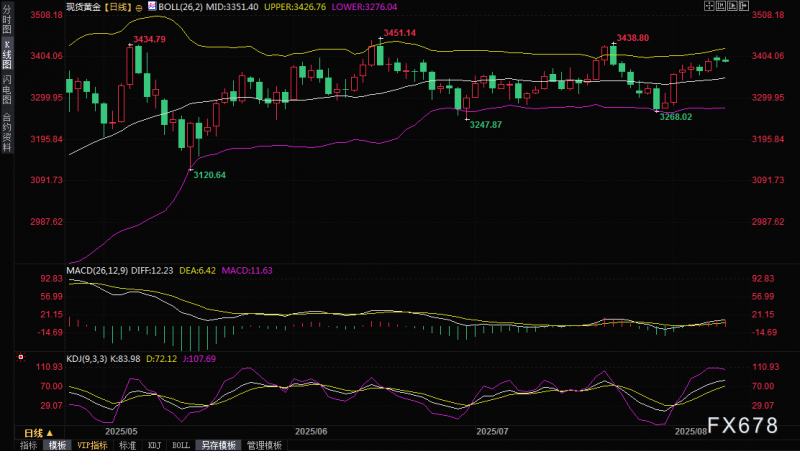This screenshot has height=451, width=800.
Task: Click the DIFF:12.23 value
Action: (152, 270)
